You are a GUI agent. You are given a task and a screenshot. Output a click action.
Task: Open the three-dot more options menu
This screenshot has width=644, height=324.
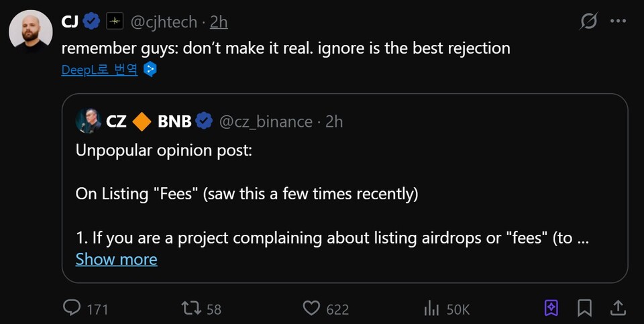(x=618, y=21)
